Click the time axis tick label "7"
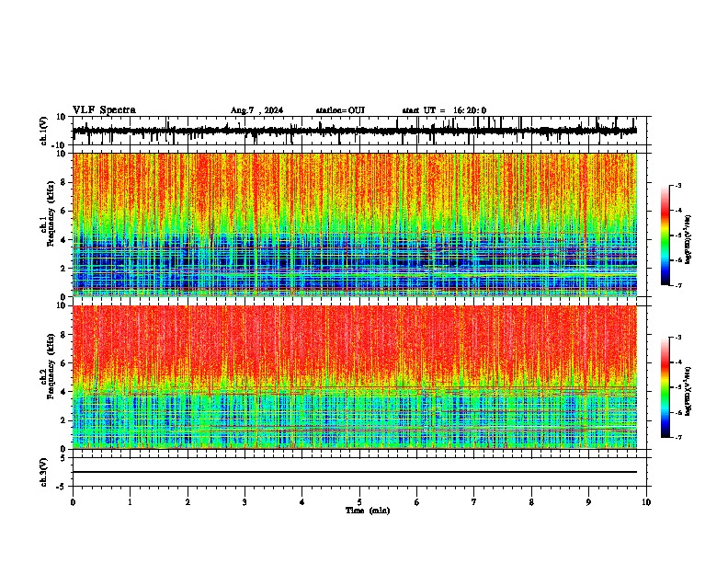The height and width of the screenshot is (563, 728). pyautogui.click(x=474, y=502)
